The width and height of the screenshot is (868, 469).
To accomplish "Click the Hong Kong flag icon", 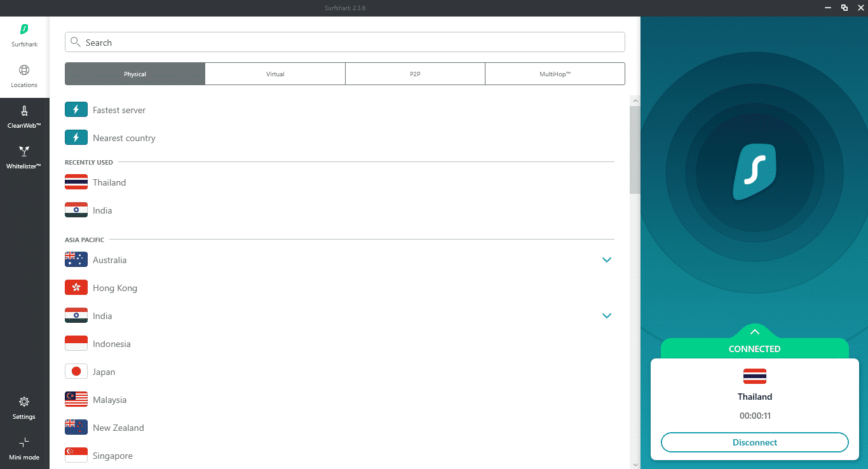I will pos(76,287).
